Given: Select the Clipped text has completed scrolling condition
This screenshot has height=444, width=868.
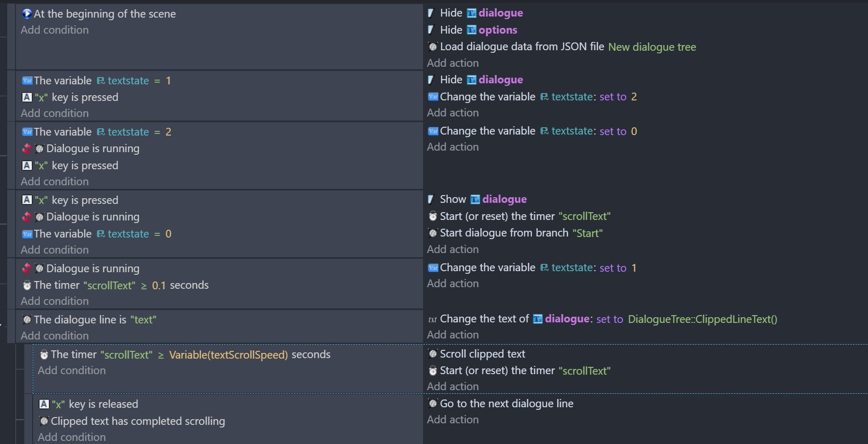Looking at the screenshot, I should point(132,421).
